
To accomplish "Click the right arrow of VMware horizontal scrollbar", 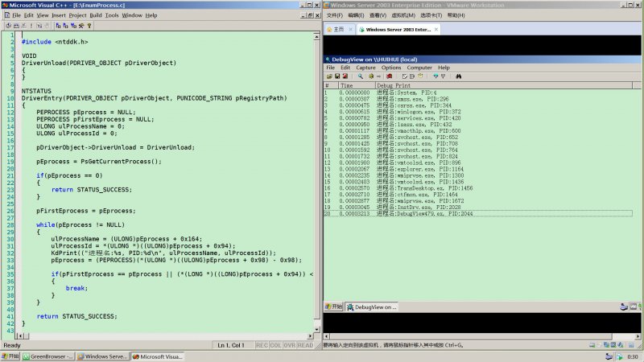I will (x=638, y=336).
